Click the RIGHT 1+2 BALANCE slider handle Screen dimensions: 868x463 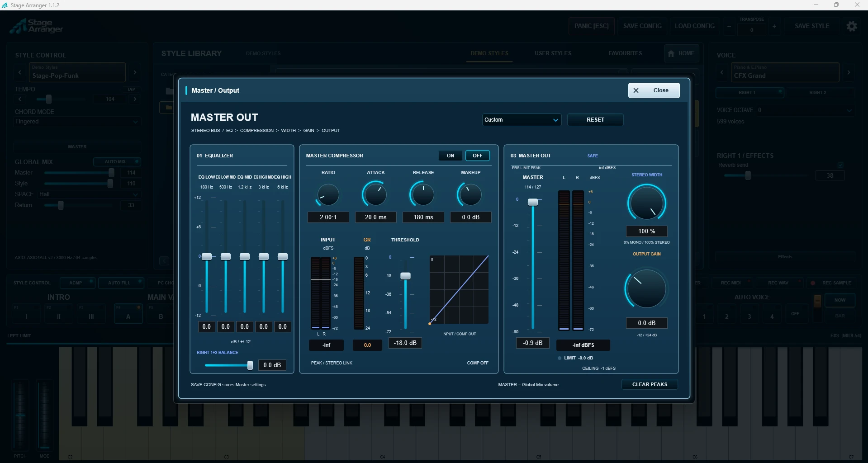[250, 365]
